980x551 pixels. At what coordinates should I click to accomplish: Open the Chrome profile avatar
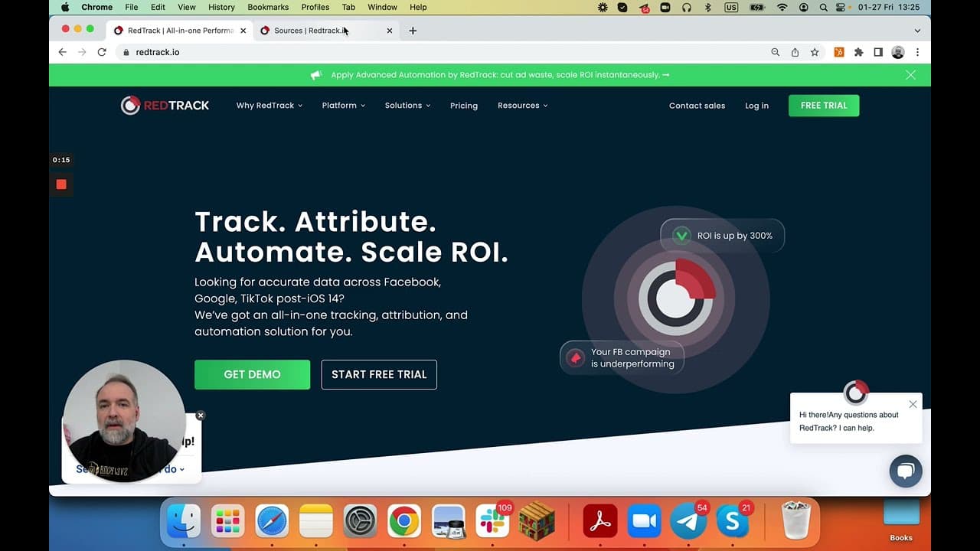coord(898,52)
